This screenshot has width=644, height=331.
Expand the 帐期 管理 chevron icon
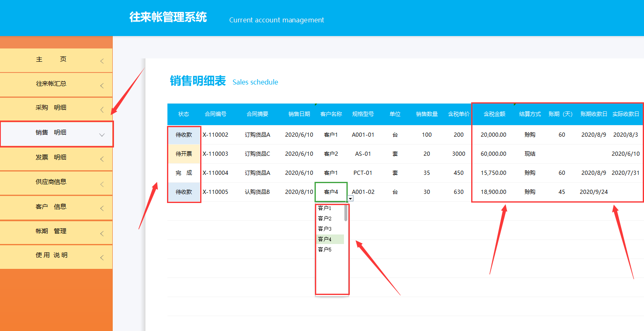coord(102,232)
